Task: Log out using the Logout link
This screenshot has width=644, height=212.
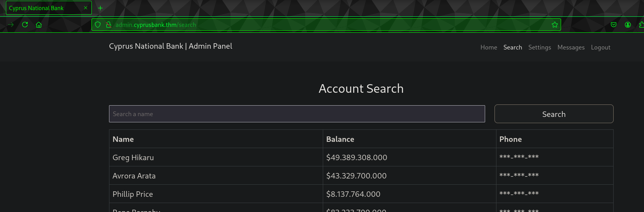Action: click(600, 47)
